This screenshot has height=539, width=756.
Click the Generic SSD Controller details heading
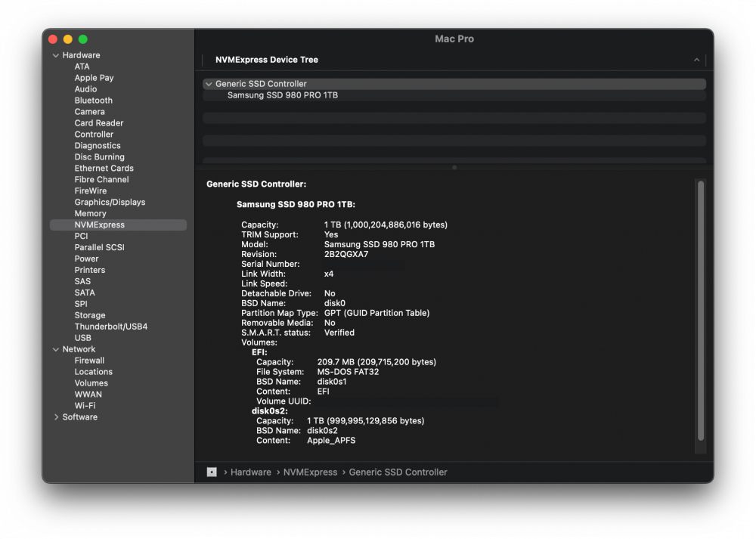pos(256,184)
